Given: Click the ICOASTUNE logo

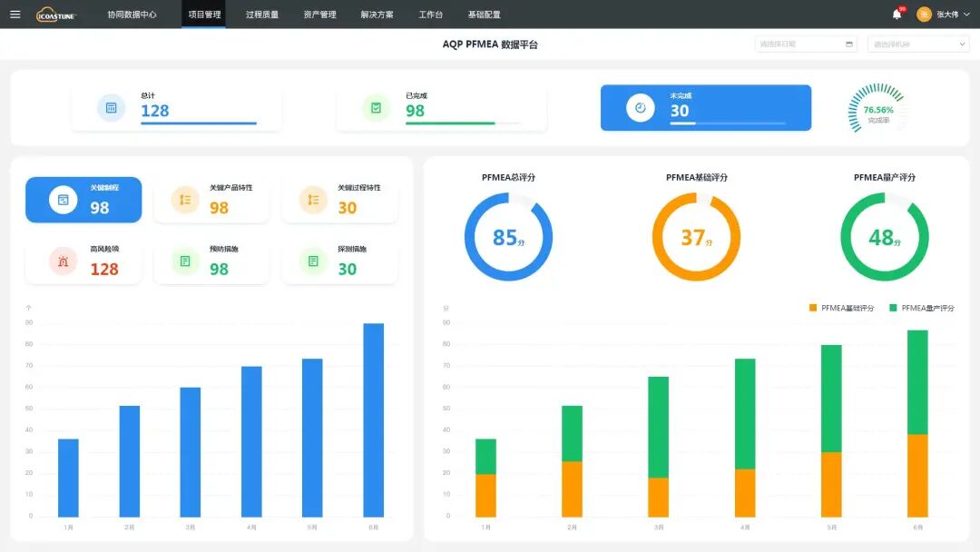Looking at the screenshot, I should pyautogui.click(x=55, y=14).
